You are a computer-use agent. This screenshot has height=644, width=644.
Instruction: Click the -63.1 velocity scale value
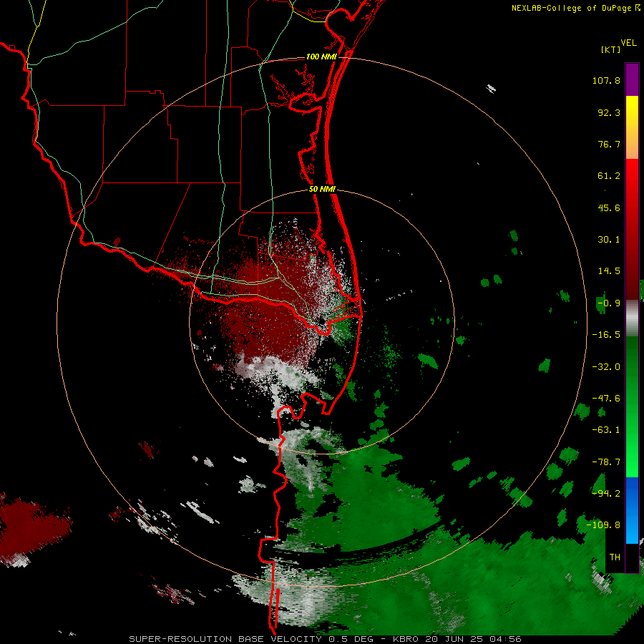click(x=606, y=430)
